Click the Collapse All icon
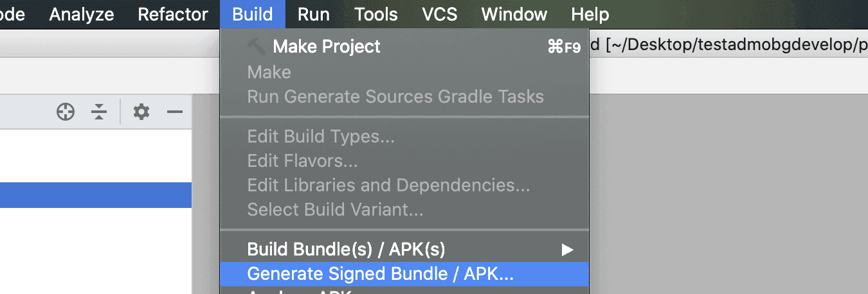Viewport: 868px width, 294px height. tap(98, 112)
